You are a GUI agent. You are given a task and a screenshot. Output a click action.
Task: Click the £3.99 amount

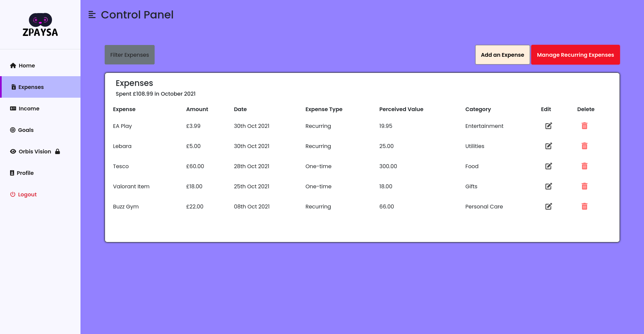193,126
